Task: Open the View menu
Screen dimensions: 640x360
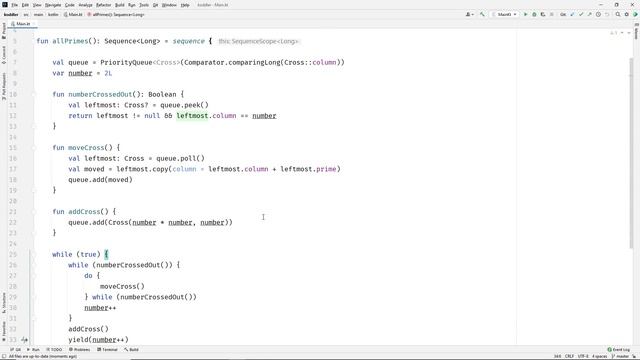Action: [37, 5]
